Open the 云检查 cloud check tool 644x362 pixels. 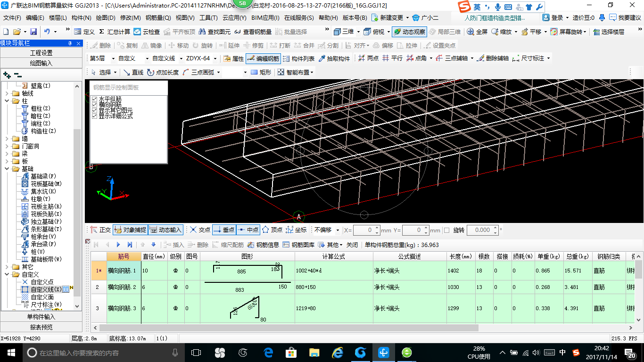coord(147,32)
